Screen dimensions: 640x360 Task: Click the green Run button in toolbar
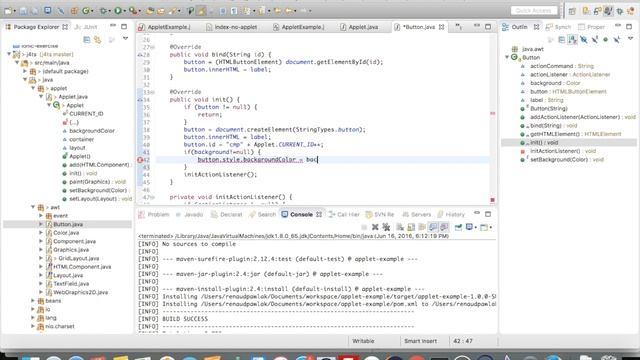118,11
